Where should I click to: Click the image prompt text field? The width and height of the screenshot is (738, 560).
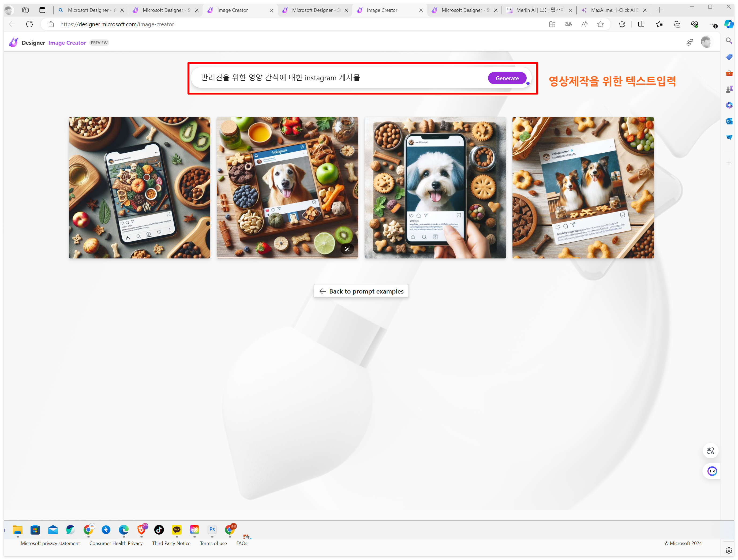coord(334,78)
